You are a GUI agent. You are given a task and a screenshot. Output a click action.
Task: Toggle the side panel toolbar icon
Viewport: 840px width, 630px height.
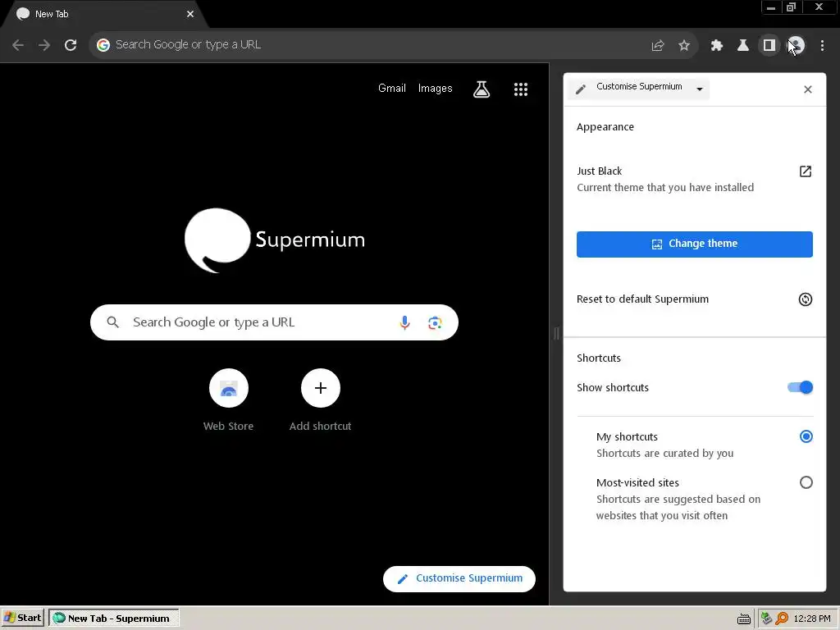point(769,46)
